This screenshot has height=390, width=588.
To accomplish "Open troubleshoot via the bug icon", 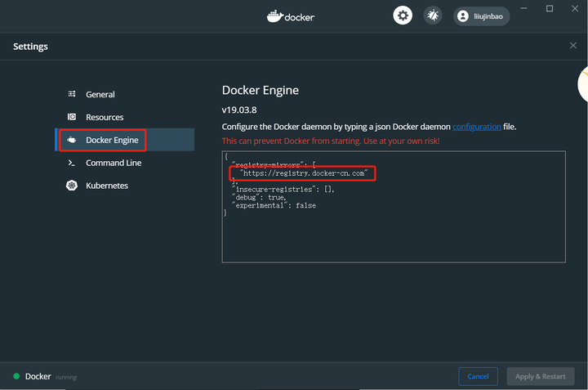I will pyautogui.click(x=433, y=16).
